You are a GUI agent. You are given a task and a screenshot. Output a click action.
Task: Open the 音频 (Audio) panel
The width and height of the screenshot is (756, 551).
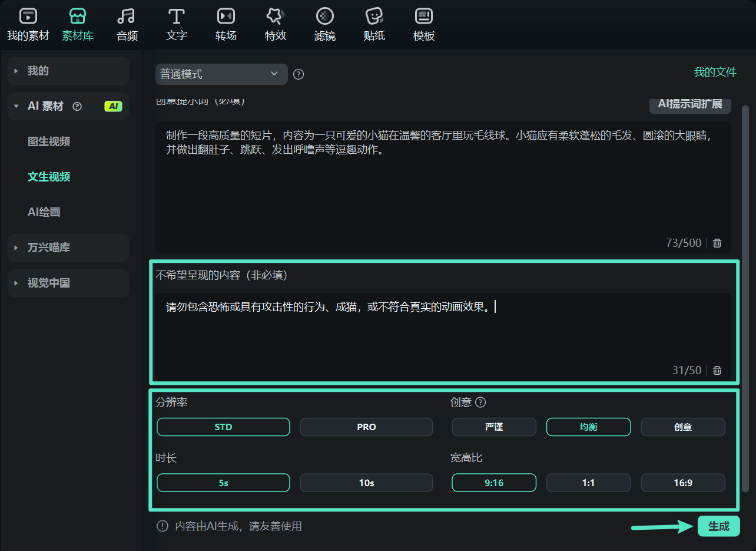[x=126, y=24]
